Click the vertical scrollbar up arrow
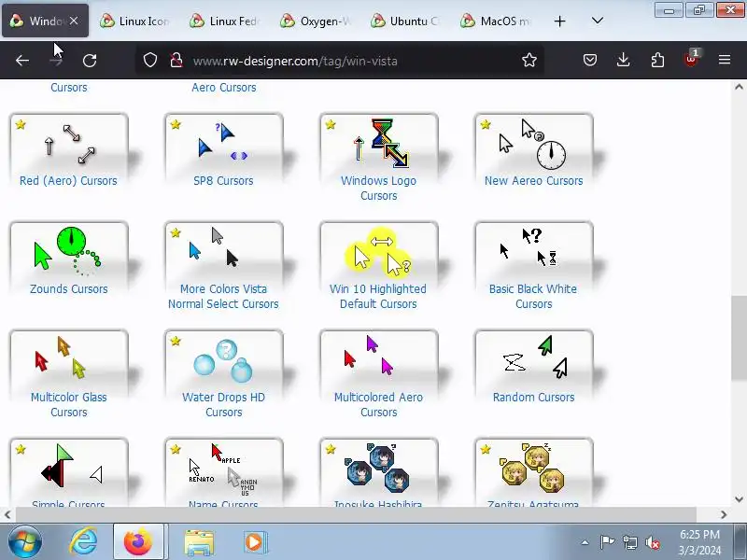The width and height of the screenshot is (747, 560). pyautogui.click(x=739, y=87)
